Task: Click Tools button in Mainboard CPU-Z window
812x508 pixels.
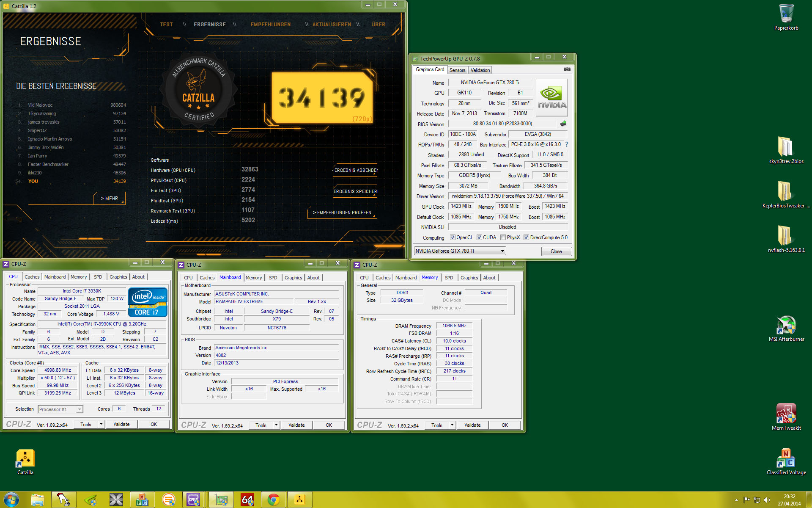Action: tap(261, 425)
